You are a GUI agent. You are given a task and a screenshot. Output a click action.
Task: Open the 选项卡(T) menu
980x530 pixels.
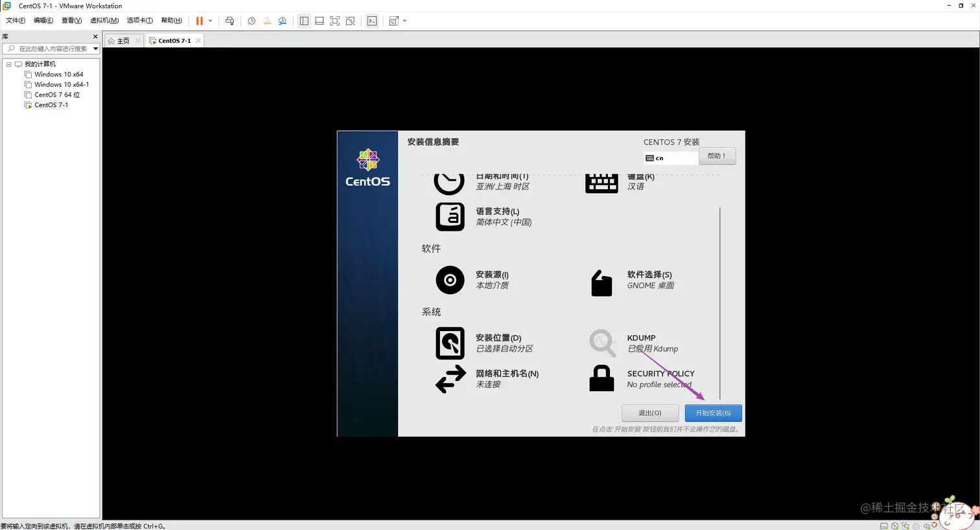click(139, 21)
